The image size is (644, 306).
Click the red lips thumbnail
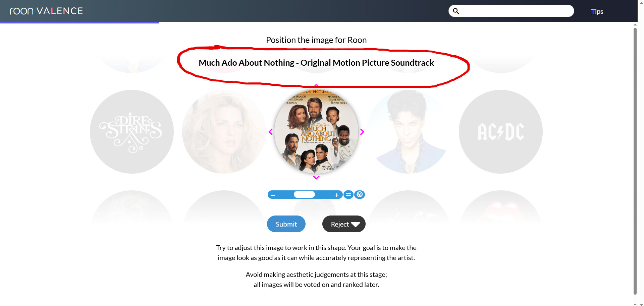(501, 207)
